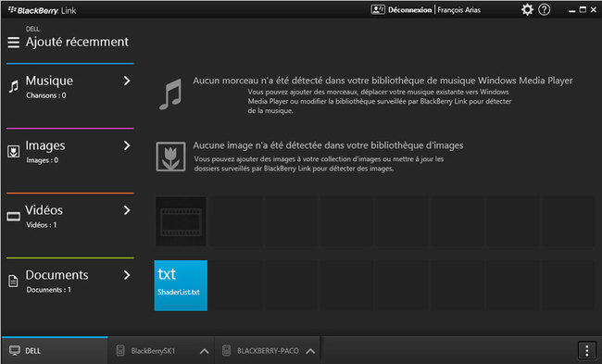Close the BlackBerry Link window
Screen dimensions: 602x364
594,9
